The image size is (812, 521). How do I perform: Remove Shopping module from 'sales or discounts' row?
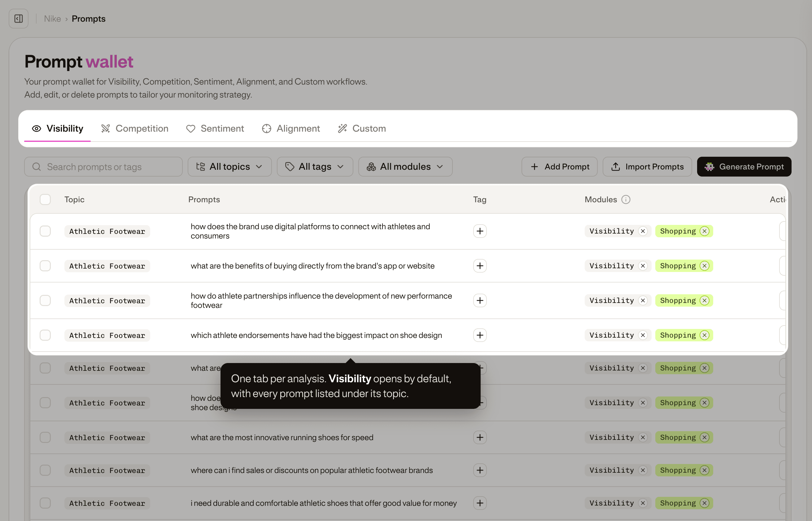tap(705, 470)
